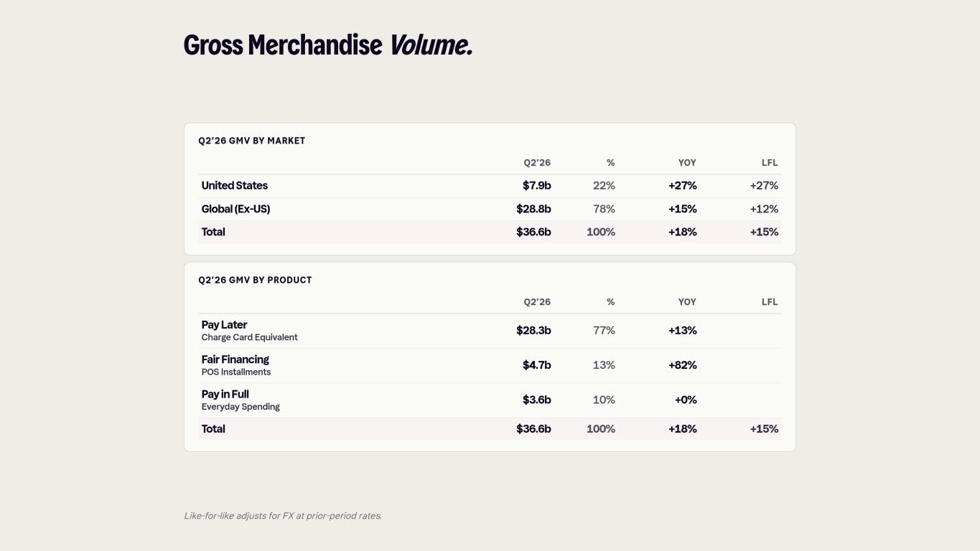Viewport: 980px width, 551px height.
Task: Select the Pay in Full product label
Action: coord(225,394)
